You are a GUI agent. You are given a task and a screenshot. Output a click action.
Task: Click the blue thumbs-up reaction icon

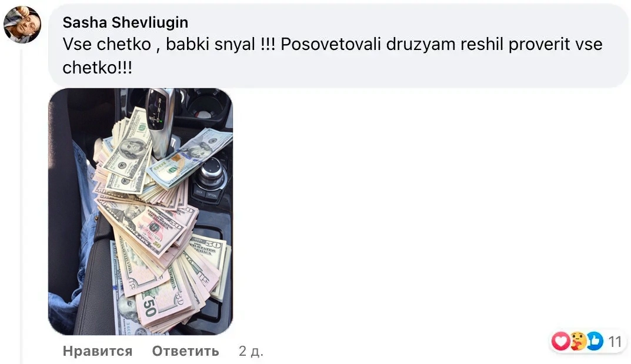coord(595,342)
